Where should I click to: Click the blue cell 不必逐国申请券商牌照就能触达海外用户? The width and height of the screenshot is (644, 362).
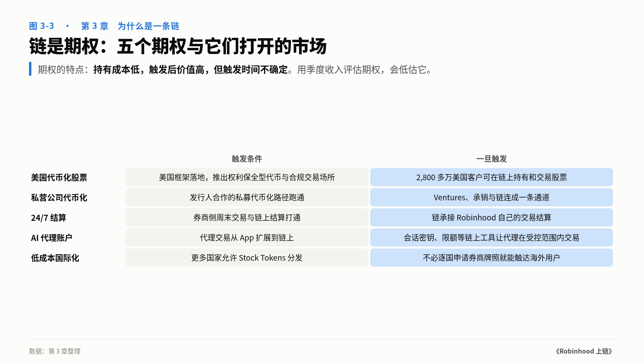(x=491, y=258)
